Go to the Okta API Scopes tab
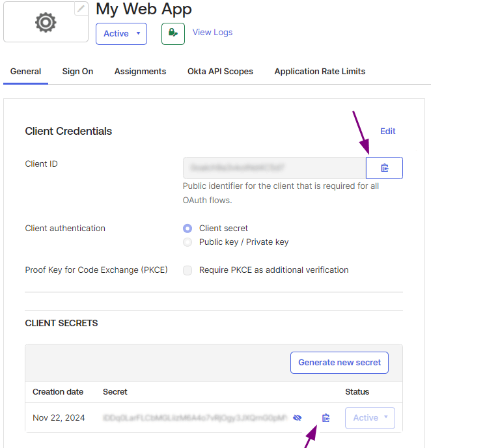Image resolution: width=485 pixels, height=448 pixels. [220, 72]
